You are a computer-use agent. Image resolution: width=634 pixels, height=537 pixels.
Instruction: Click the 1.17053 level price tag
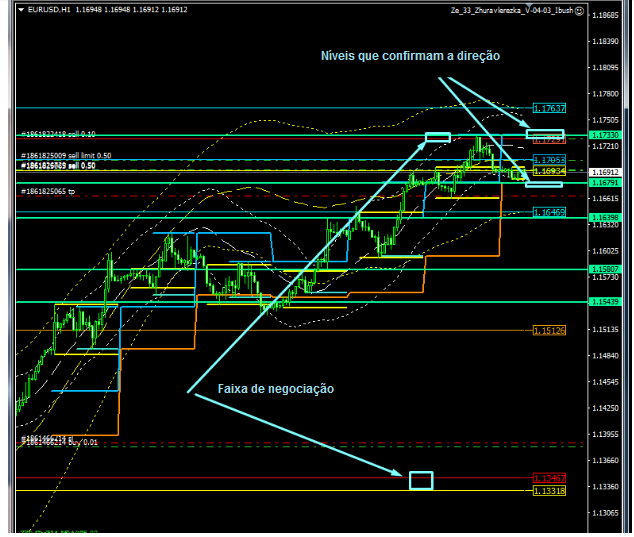tap(549, 160)
